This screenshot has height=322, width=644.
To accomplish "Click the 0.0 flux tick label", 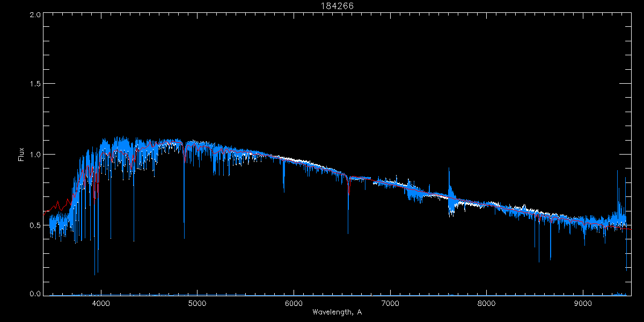I will click(x=35, y=294).
